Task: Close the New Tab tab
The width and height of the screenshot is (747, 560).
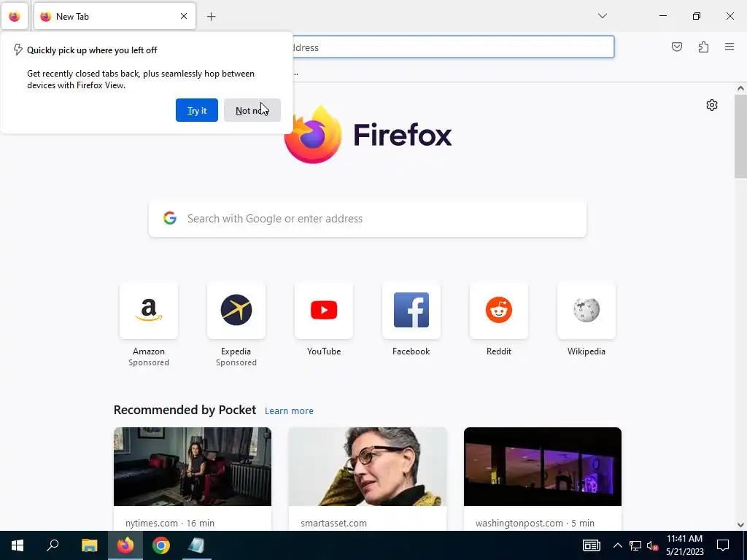Action: tap(183, 16)
